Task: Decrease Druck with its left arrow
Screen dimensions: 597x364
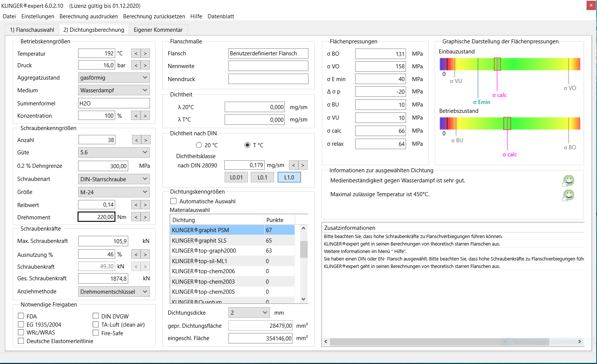Action: click(136, 65)
